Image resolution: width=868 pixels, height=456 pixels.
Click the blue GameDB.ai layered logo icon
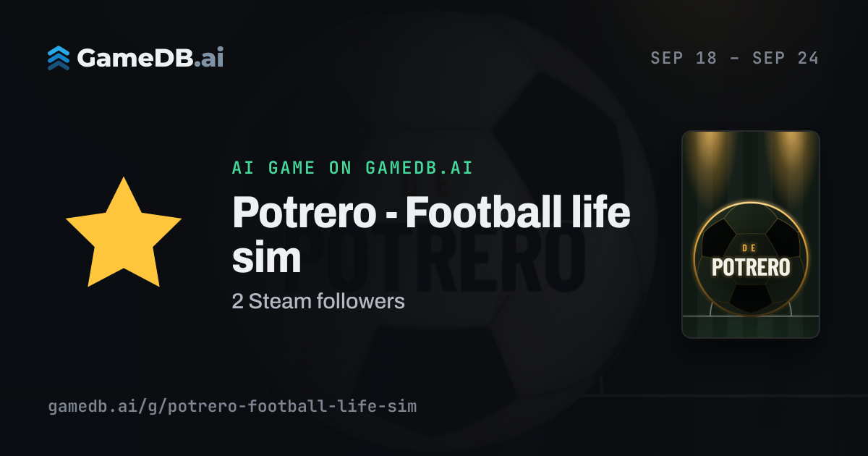pyautogui.click(x=59, y=58)
